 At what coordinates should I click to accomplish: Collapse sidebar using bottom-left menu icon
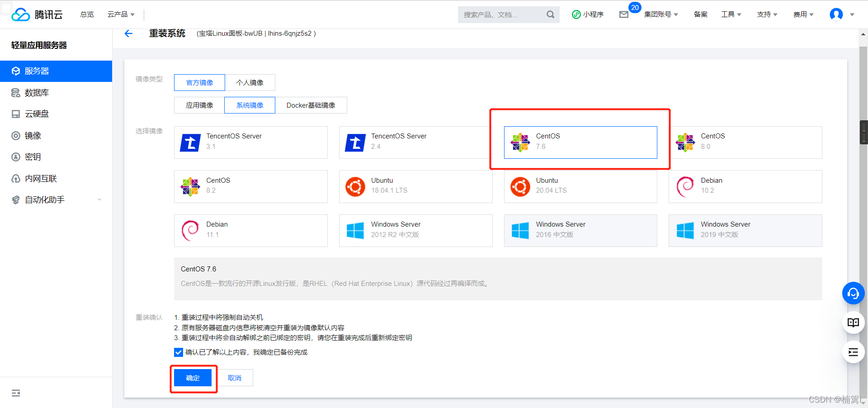pos(16,393)
